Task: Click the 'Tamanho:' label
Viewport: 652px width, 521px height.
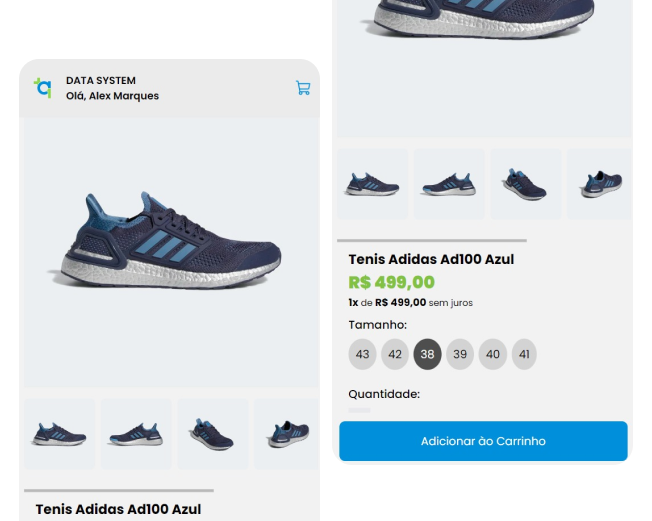Action: pyautogui.click(x=378, y=325)
